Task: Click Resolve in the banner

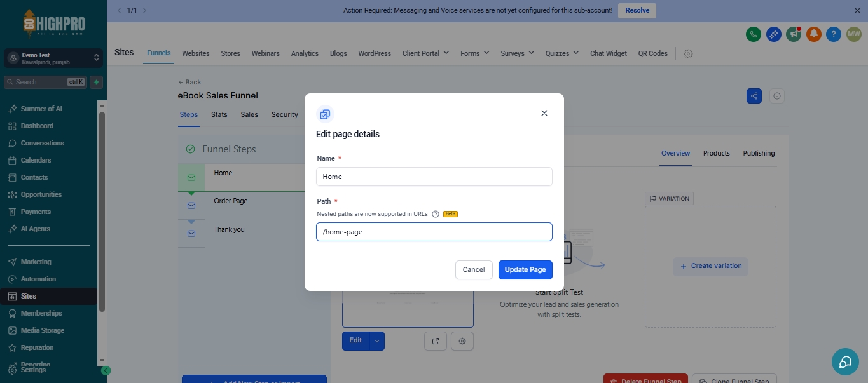Action: (x=637, y=10)
